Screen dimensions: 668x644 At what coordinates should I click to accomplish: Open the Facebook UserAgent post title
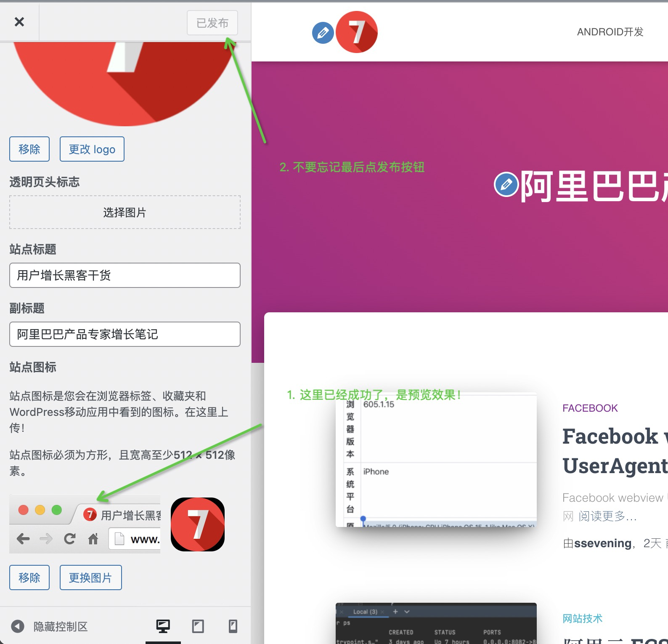tap(615, 451)
